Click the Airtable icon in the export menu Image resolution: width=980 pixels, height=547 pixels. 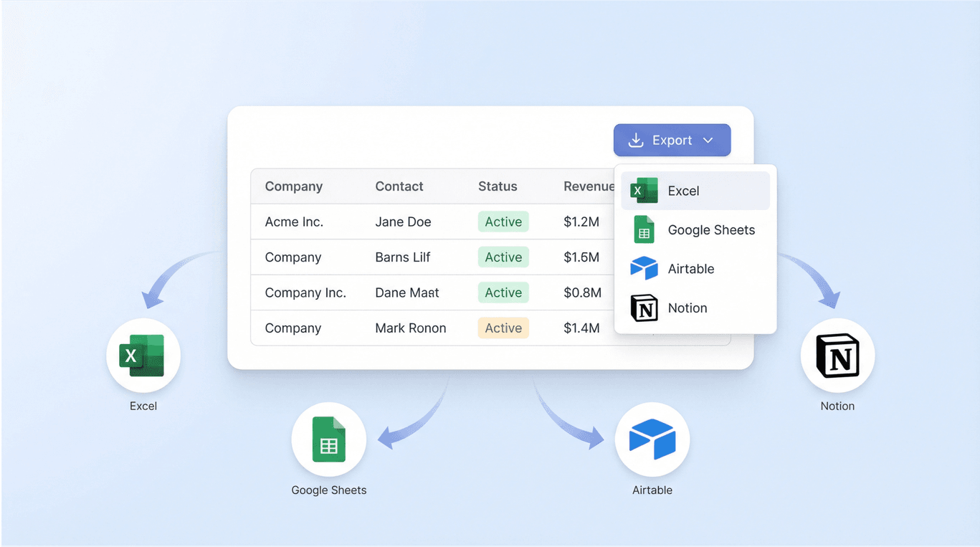(x=643, y=268)
